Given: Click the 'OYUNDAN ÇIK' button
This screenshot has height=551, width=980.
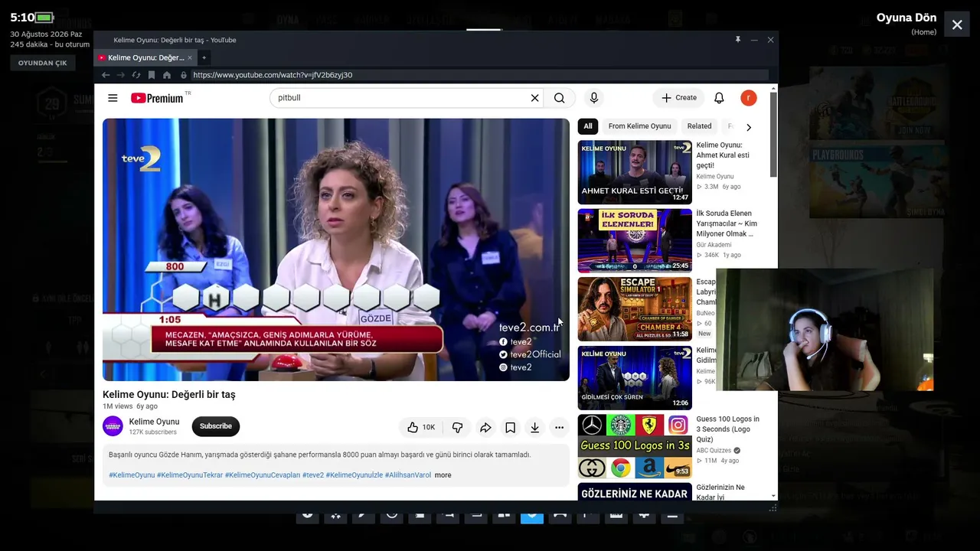Looking at the screenshot, I should 43,64.
